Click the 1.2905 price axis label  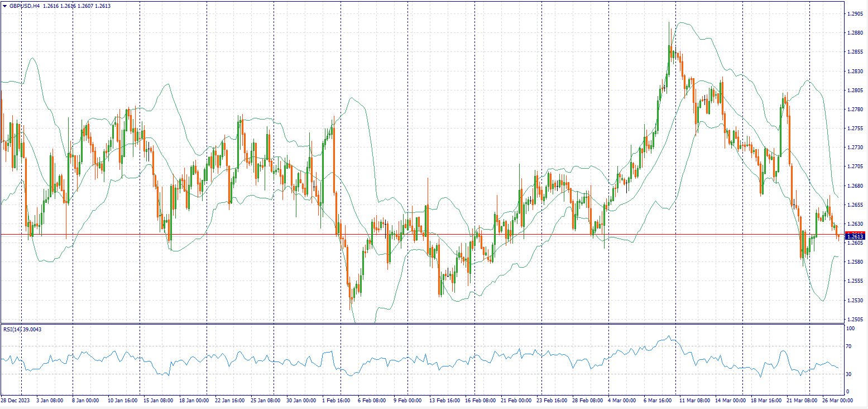pyautogui.click(x=855, y=14)
